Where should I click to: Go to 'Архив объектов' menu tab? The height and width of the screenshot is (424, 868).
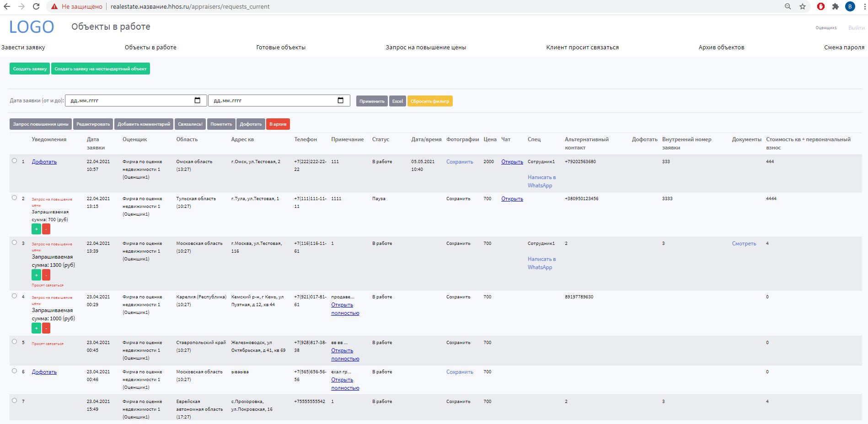pyautogui.click(x=721, y=48)
